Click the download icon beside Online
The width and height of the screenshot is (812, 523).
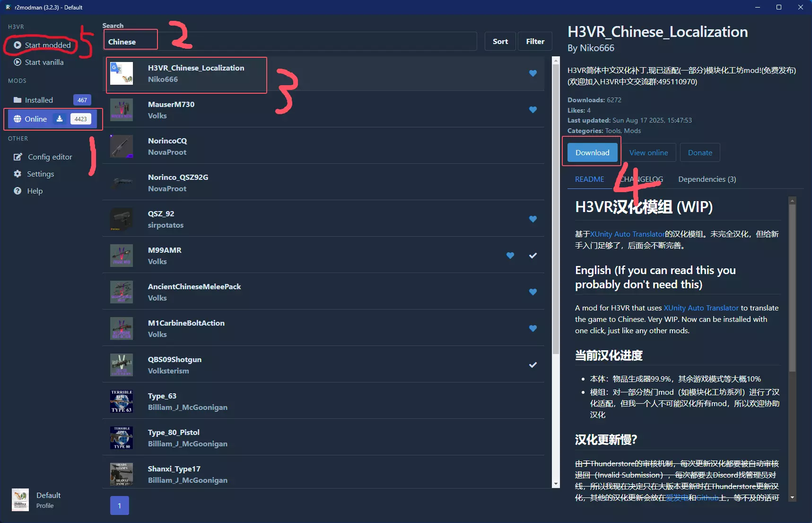coord(60,119)
